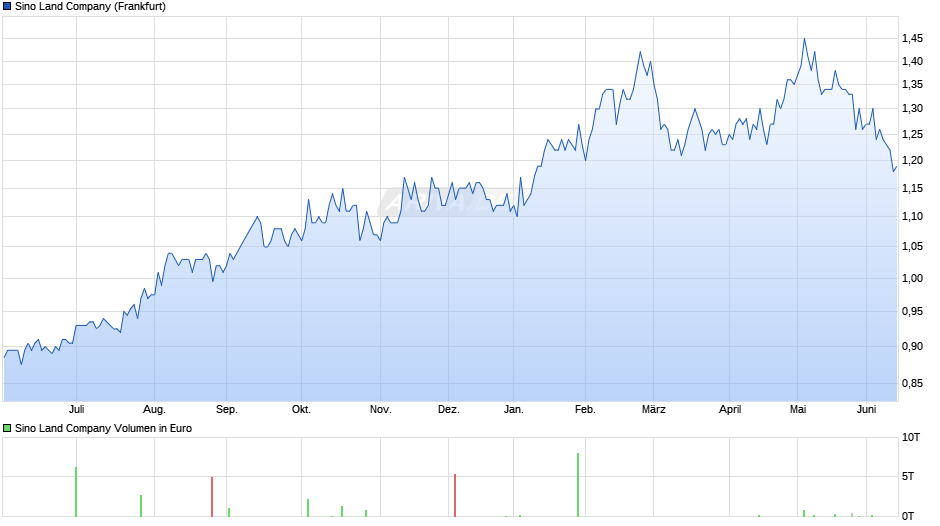Click the green volume legend square
This screenshot has height=526, width=940.
pos(7,428)
